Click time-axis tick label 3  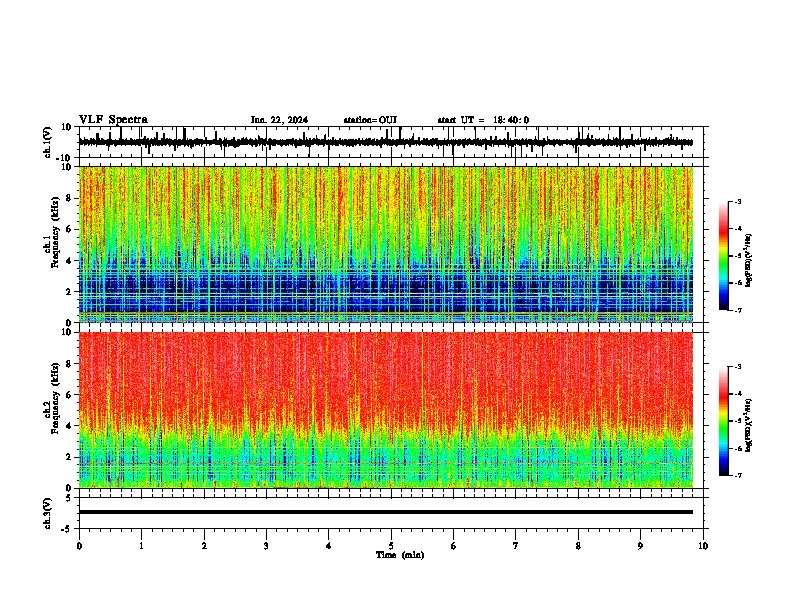click(266, 546)
